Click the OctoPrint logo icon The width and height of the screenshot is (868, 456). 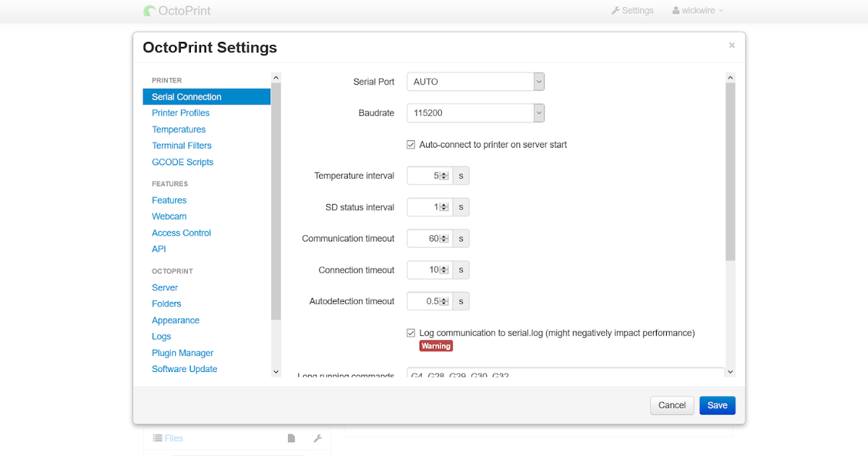(x=150, y=11)
